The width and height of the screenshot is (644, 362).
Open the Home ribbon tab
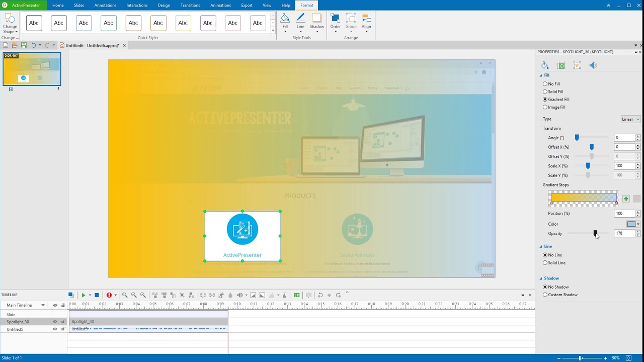pyautogui.click(x=58, y=5)
